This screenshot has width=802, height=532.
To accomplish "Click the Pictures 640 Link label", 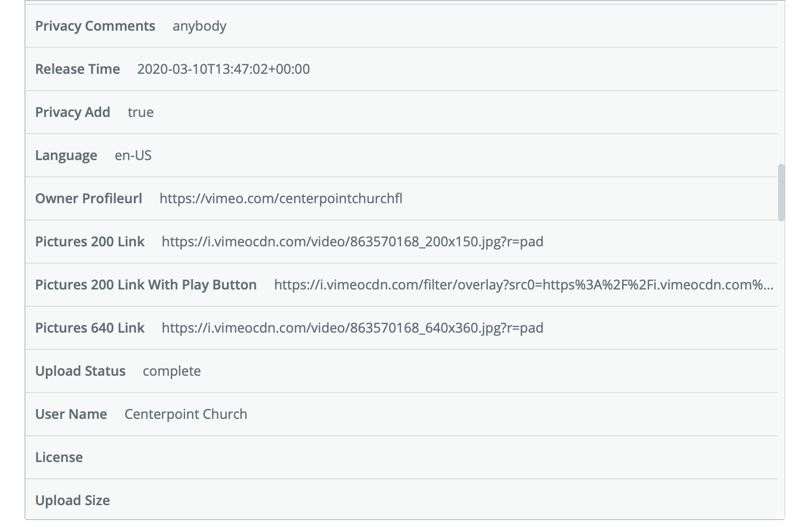I will click(x=90, y=328).
